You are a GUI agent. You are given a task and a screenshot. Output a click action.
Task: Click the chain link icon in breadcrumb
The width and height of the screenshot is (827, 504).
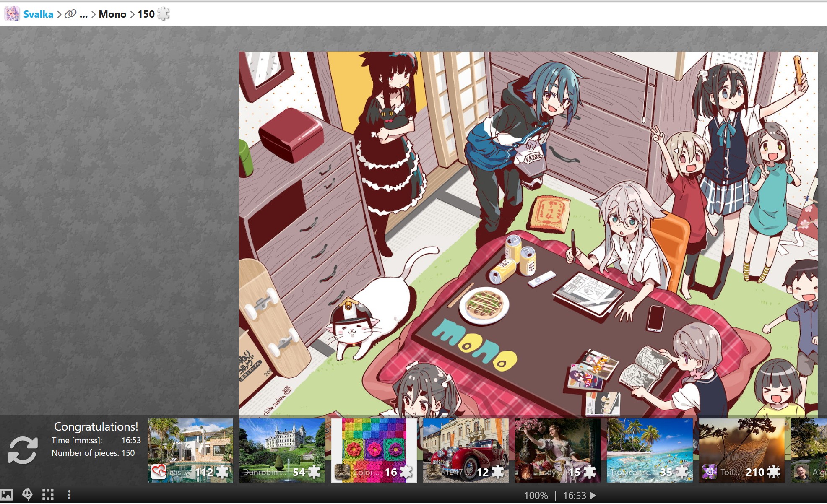pos(70,14)
